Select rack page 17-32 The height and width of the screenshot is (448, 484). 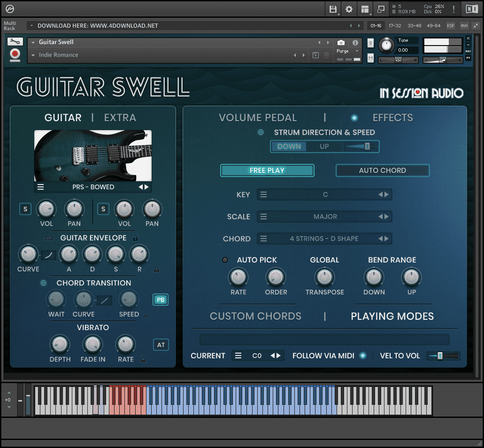tap(395, 26)
